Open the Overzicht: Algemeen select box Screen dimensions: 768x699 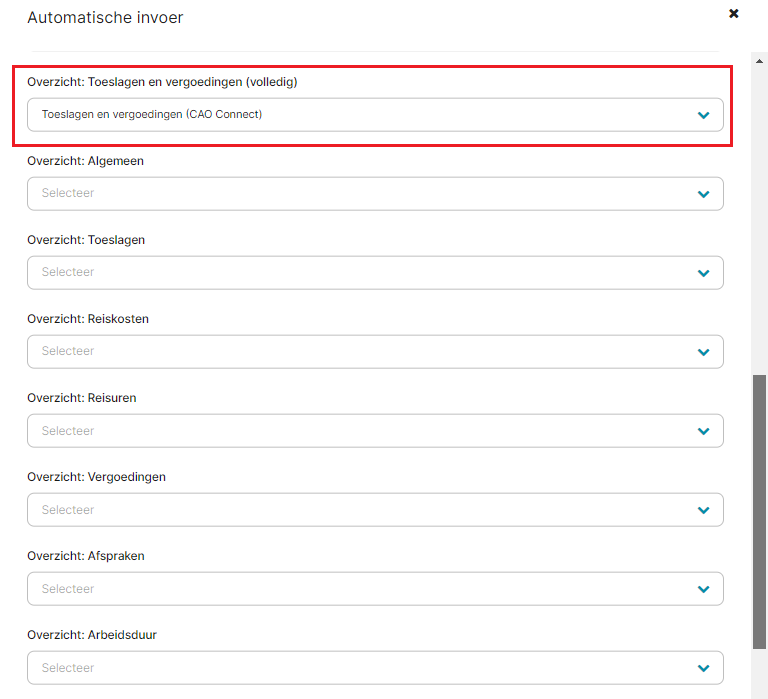point(375,194)
